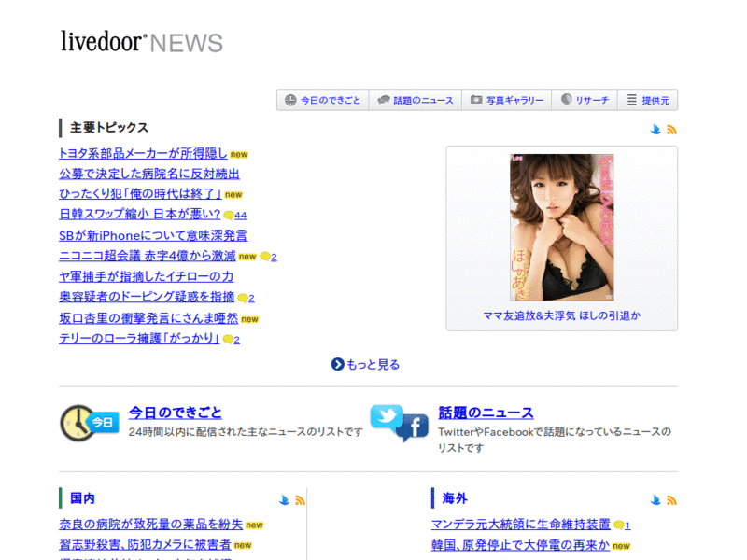Click the RSS icon in 海外 section
Image resolution: width=747 pixels, height=560 pixels.
pos(671,500)
